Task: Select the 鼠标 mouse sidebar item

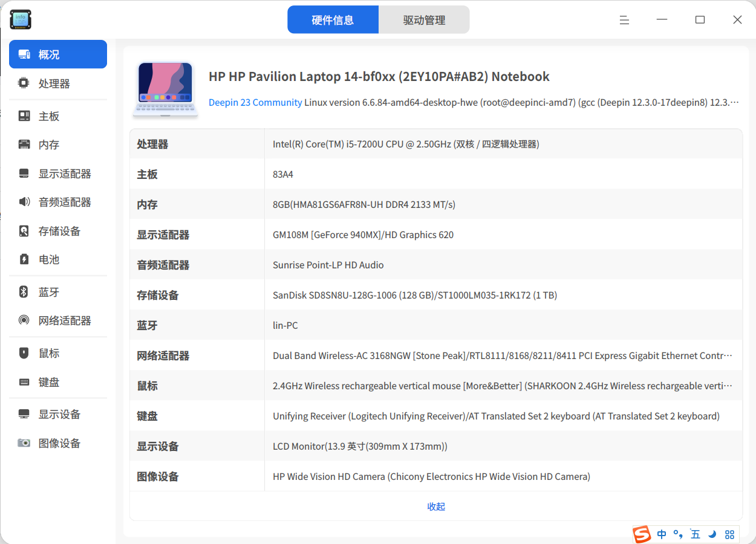Action: coord(58,354)
